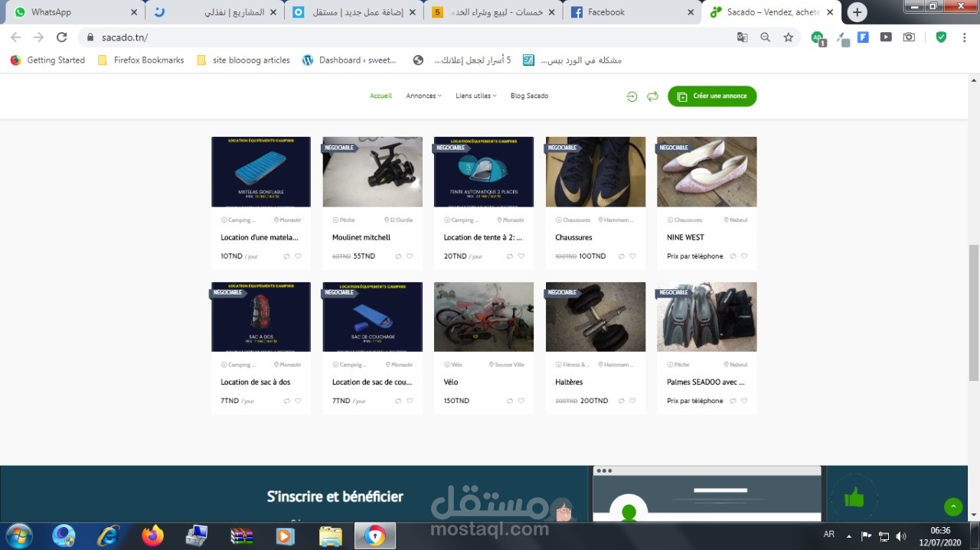This screenshot has height=550, width=980.
Task: Click the green scroll-to-top arrow button
Action: [953, 506]
